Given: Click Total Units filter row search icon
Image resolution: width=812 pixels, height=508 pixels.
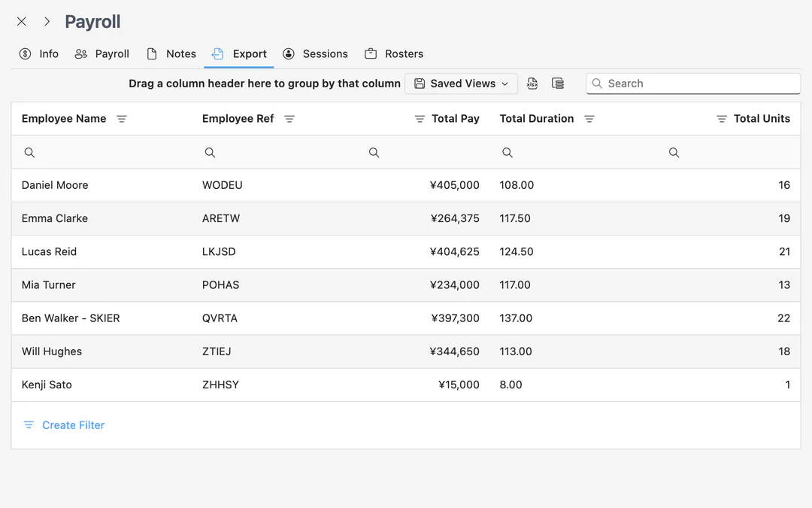Looking at the screenshot, I should tap(674, 152).
